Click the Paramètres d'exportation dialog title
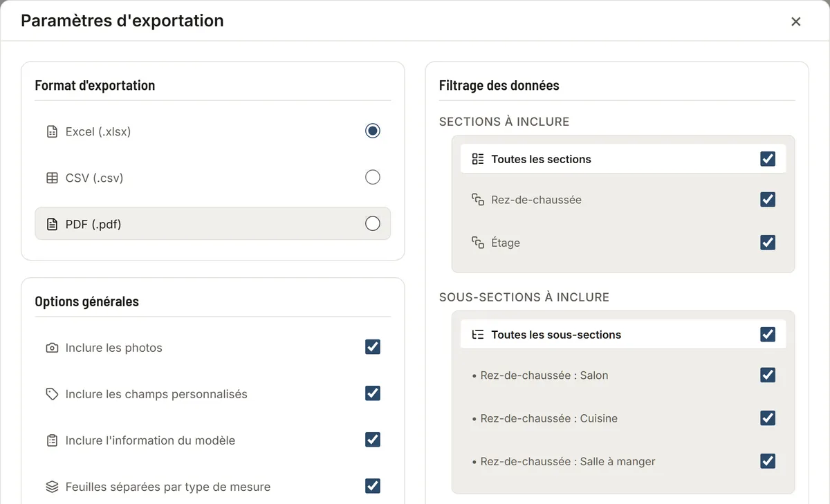This screenshot has height=504, width=830. (122, 21)
